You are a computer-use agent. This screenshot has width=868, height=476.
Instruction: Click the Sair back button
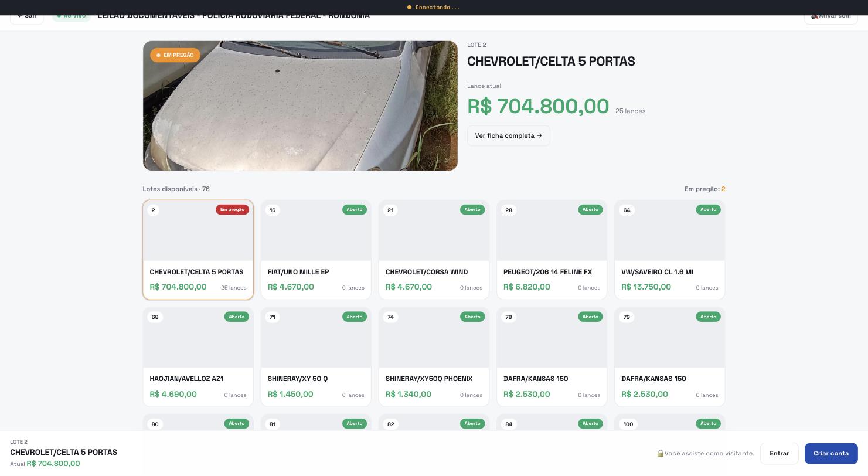[27, 19]
